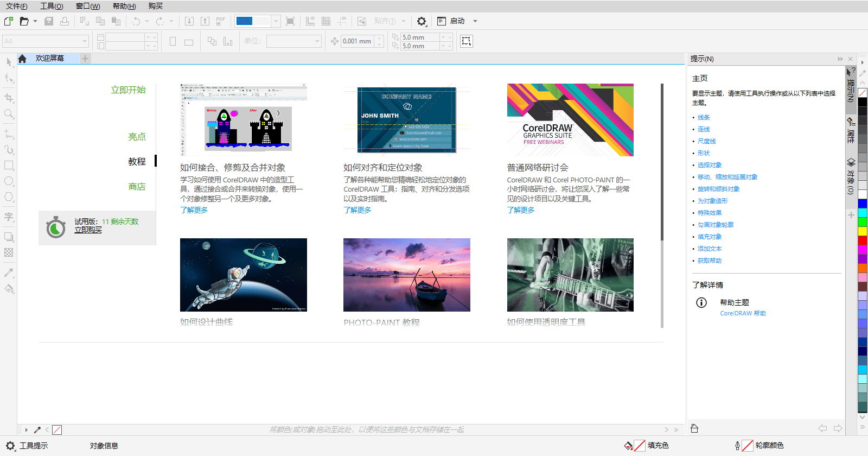Select the Interactive Fill bucket tool

pos(9,289)
